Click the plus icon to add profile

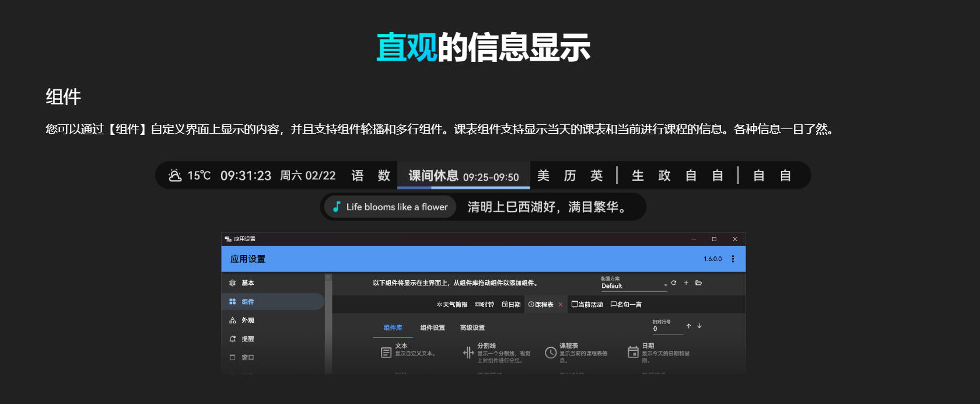[686, 283]
